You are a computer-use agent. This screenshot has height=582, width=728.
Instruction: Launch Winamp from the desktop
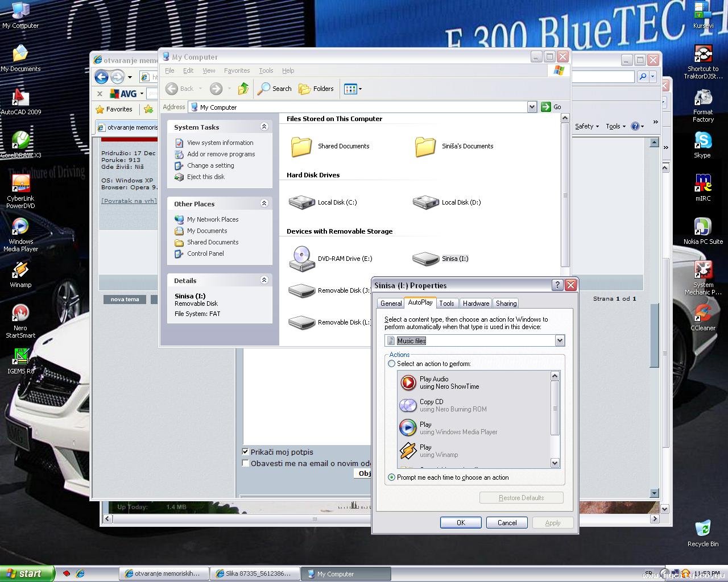(x=20, y=275)
